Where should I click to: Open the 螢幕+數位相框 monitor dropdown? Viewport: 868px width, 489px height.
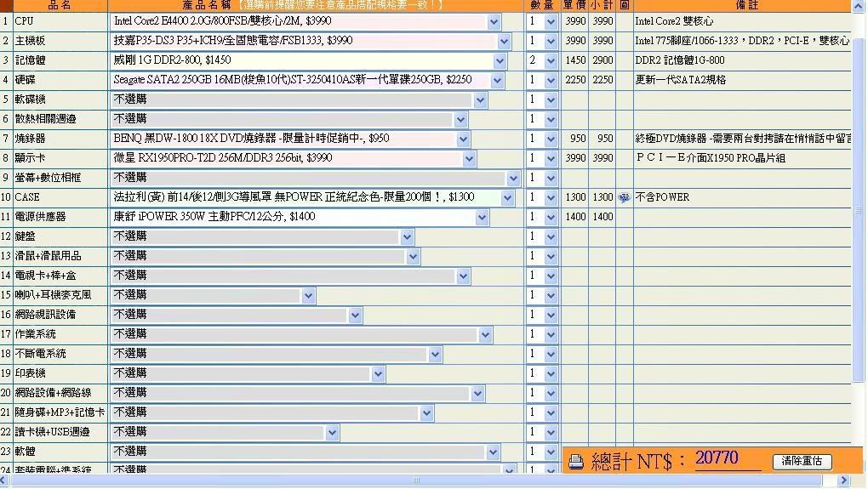(x=512, y=178)
